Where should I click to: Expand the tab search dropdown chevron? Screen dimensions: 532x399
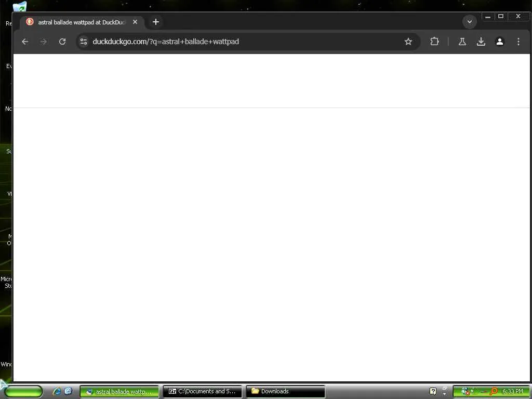pyautogui.click(x=470, y=22)
